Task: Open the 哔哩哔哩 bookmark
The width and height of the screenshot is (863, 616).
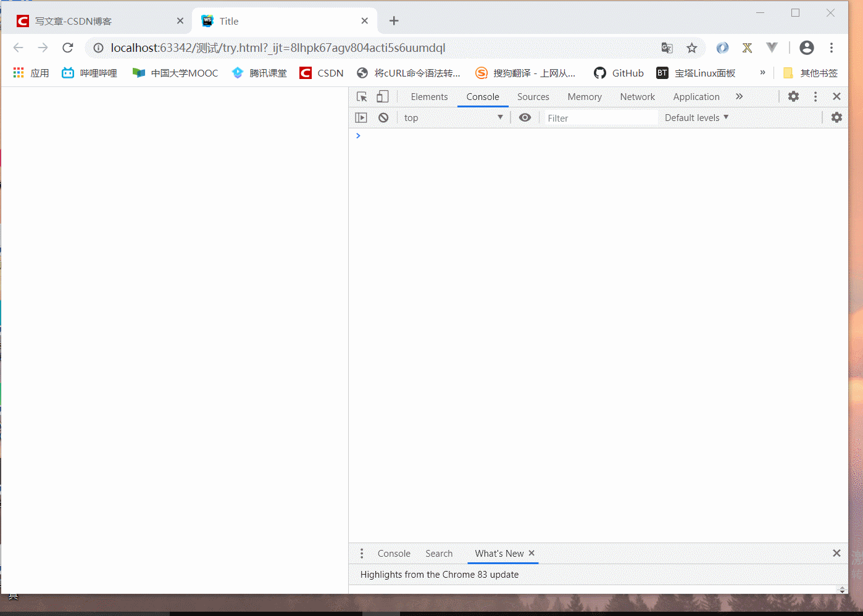Action: (90, 73)
